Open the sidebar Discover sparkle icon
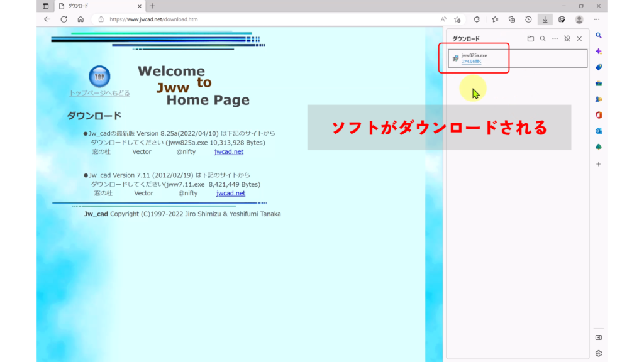This screenshot has height=362, width=644. pyautogui.click(x=599, y=52)
